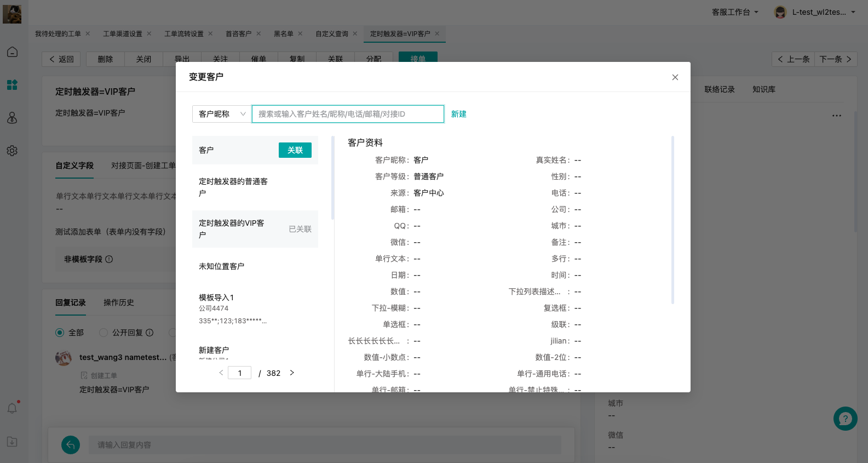868x463 pixels.
Task: Select 定时触发器的普通客户 in customer list
Action: (x=255, y=187)
